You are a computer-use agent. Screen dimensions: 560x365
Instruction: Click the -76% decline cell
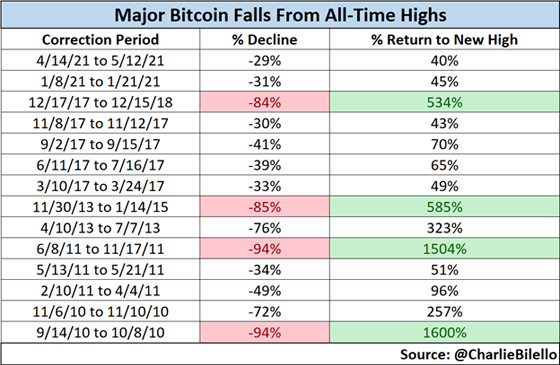265,228
